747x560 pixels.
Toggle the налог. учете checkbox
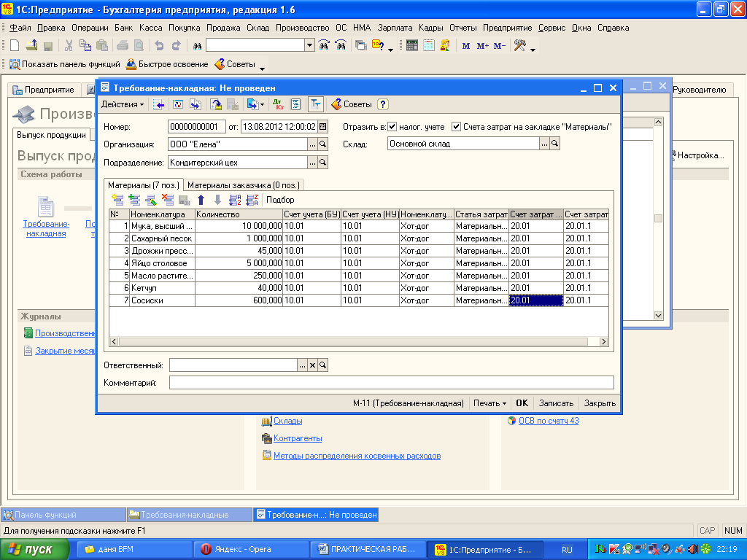(x=392, y=127)
